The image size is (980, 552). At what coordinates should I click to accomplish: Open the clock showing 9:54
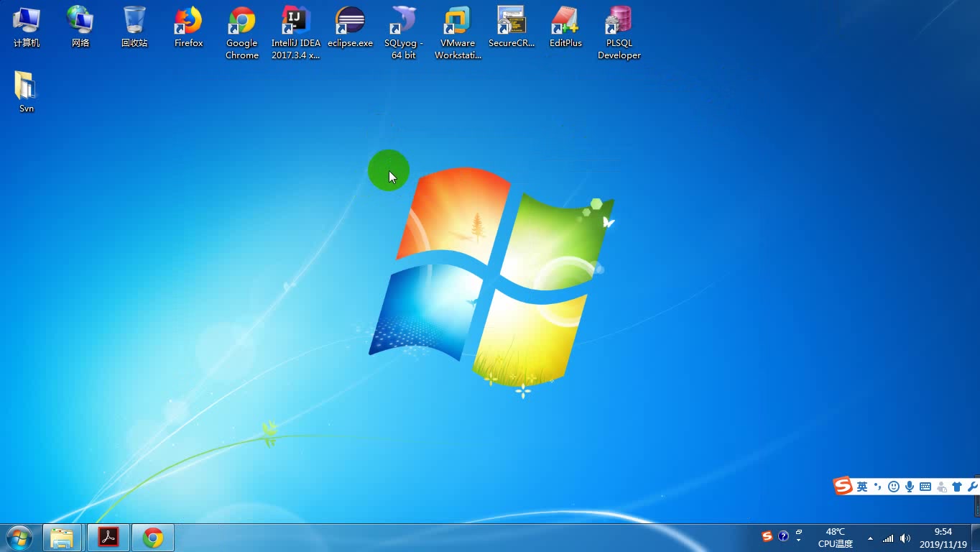click(943, 538)
